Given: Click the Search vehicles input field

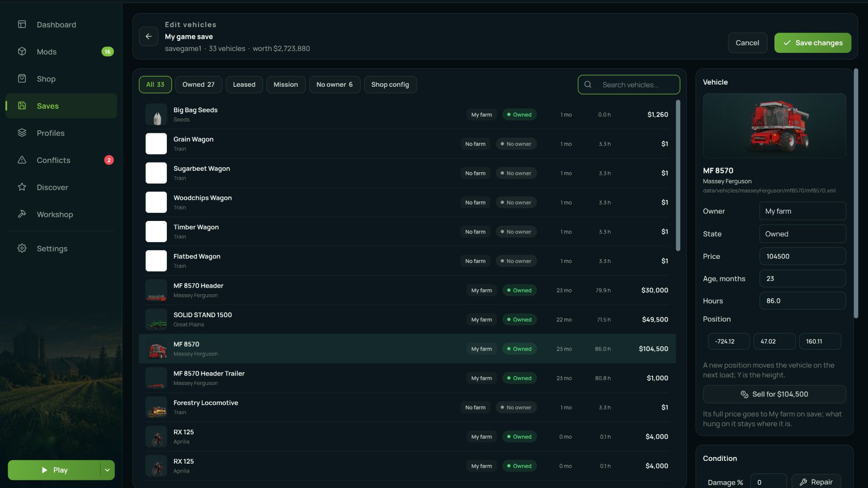Looking at the screenshot, I should tap(629, 84).
